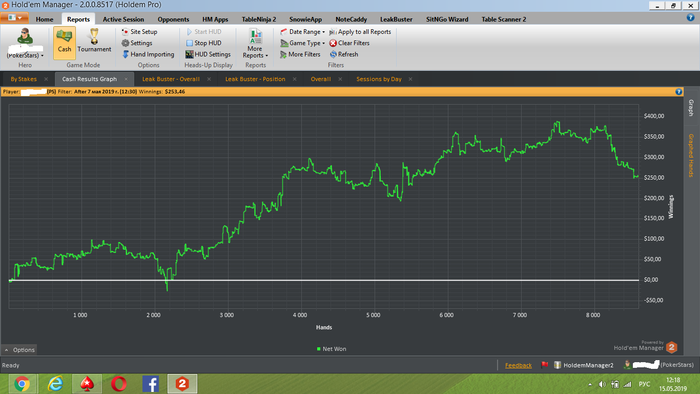Image resolution: width=700 pixels, height=394 pixels.
Task: Open Game Type filter dropdown
Action: coord(302,43)
